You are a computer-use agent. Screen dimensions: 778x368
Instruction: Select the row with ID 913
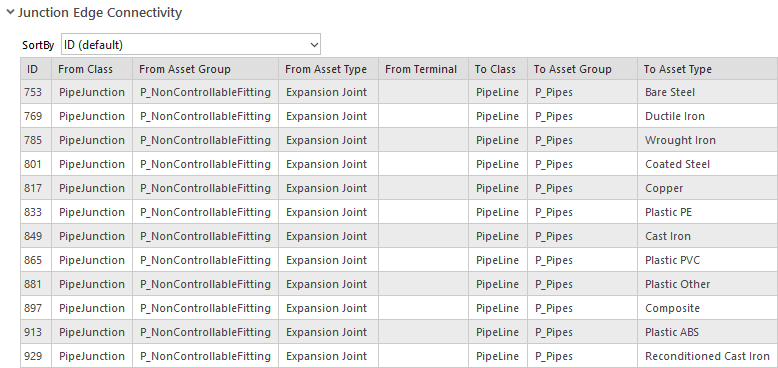399,332
